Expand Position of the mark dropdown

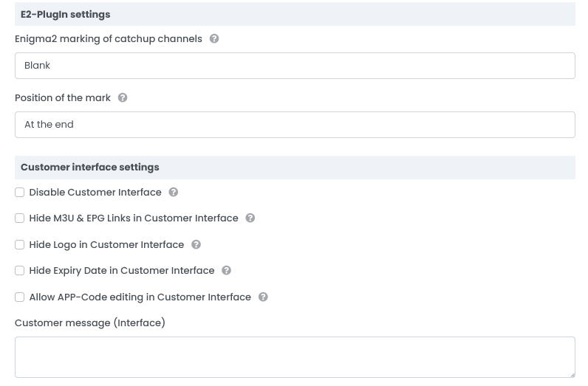295,125
